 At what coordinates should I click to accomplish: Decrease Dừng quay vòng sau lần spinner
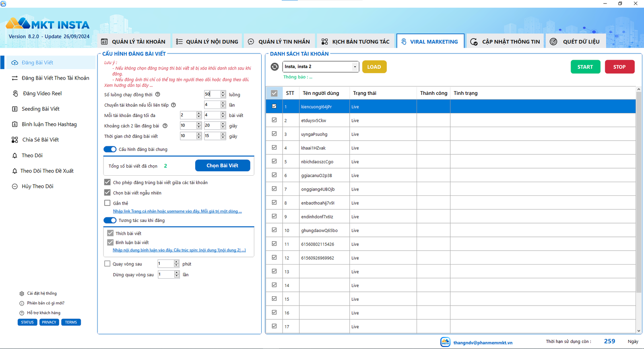click(x=176, y=277)
